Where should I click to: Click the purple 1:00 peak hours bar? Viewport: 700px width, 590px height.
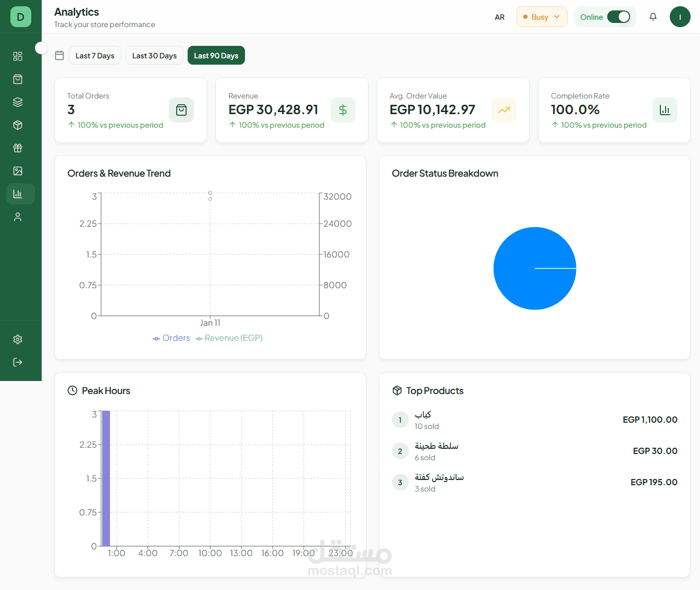point(106,478)
